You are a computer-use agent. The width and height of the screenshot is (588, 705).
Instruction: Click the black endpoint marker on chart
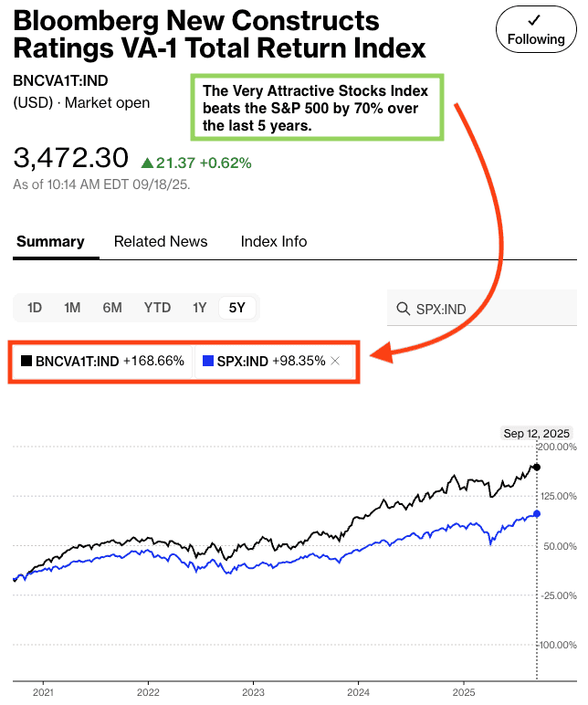536,467
